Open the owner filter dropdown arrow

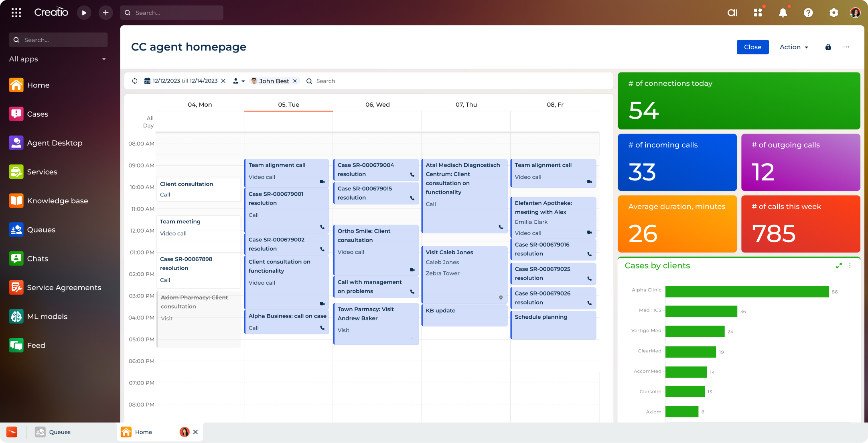pyautogui.click(x=243, y=81)
